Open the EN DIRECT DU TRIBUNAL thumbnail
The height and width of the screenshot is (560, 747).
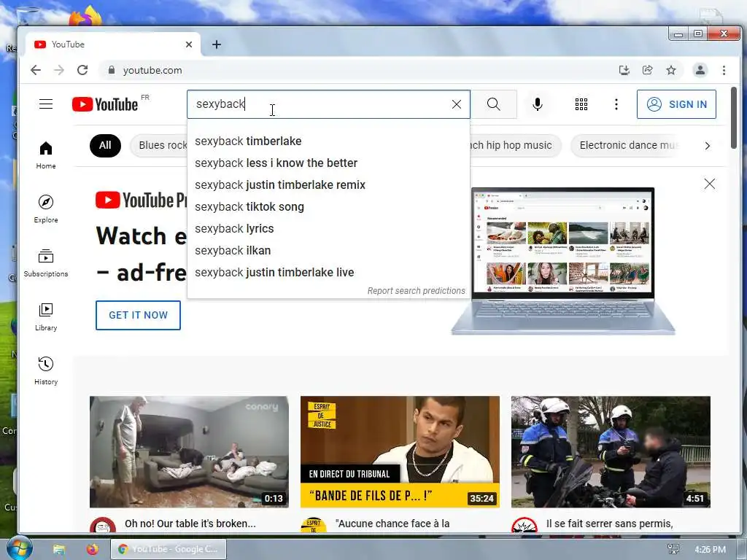point(400,452)
